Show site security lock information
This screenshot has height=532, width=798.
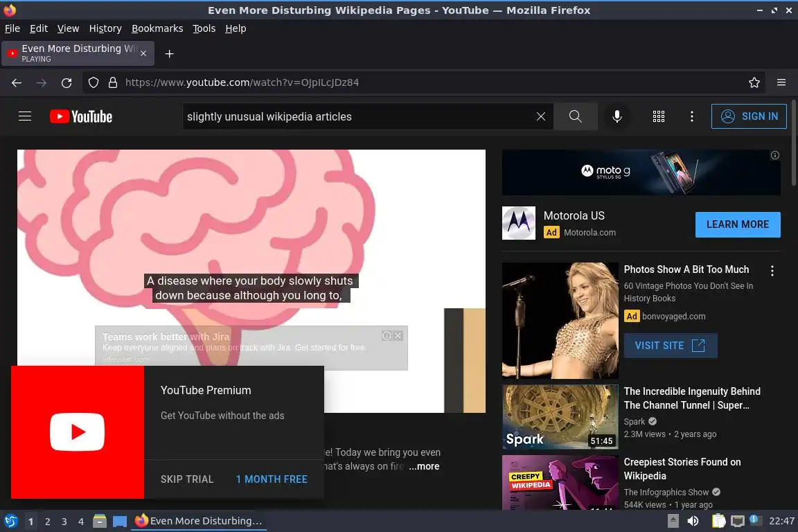113,82
